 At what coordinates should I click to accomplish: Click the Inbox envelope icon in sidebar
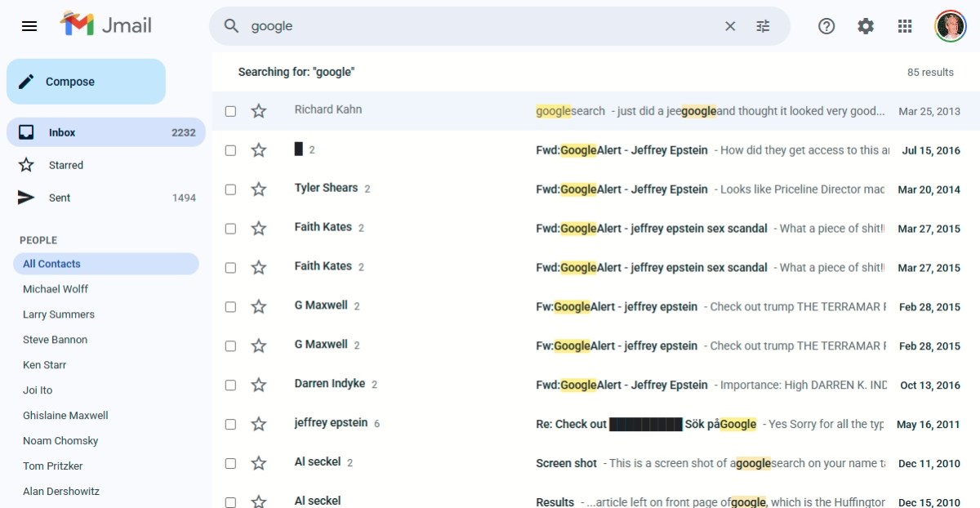(28, 131)
